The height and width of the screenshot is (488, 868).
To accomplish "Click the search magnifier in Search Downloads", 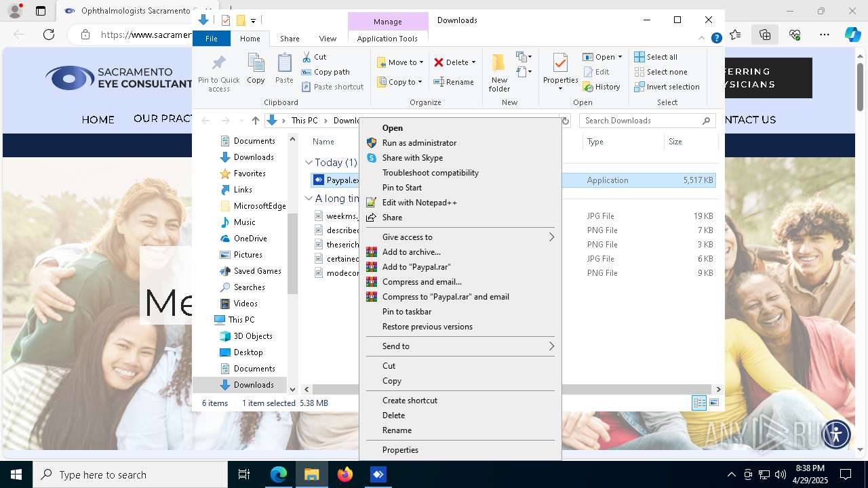I will [706, 121].
